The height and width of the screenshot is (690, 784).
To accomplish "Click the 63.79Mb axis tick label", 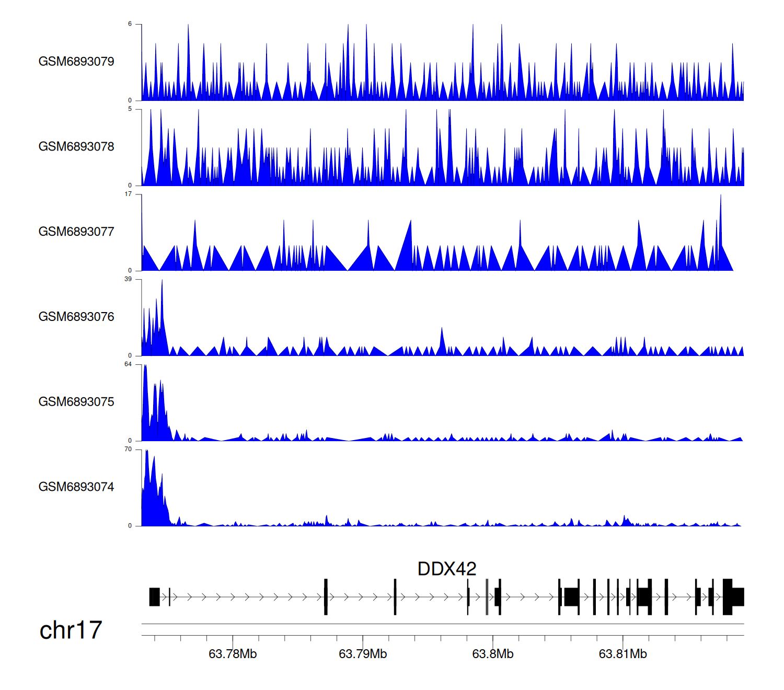I will pos(363,654).
